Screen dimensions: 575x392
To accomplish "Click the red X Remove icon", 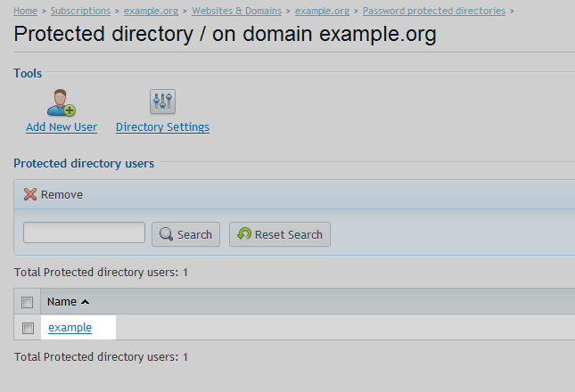I will 30,194.
